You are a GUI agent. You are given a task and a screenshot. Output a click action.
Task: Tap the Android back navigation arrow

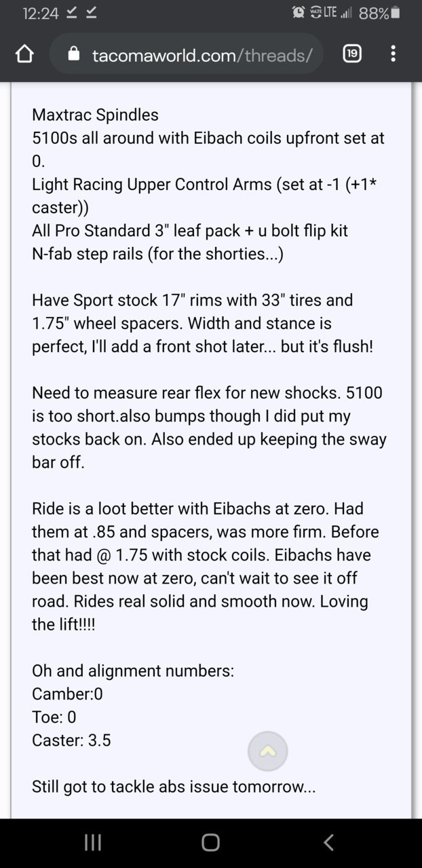pos(328,843)
